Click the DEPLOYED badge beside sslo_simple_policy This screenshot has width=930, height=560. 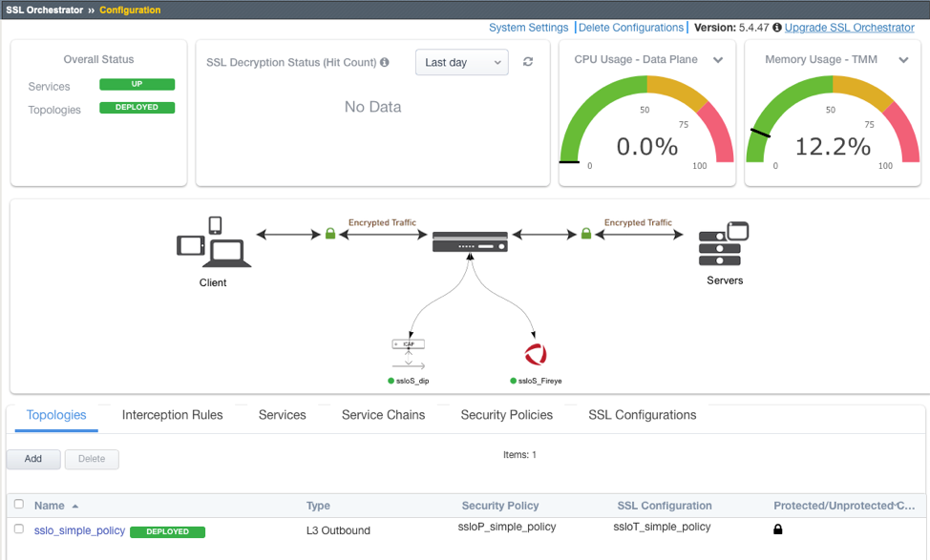point(167,531)
